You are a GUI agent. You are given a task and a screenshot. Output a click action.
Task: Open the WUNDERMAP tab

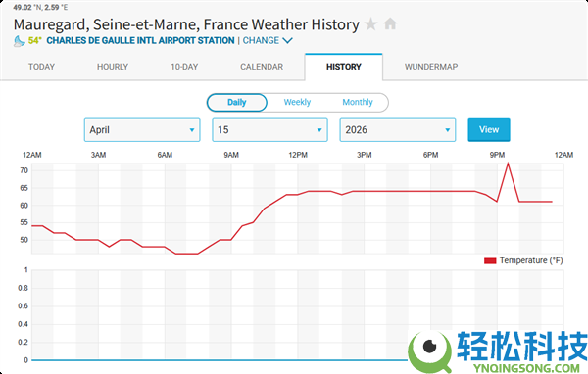coord(431,67)
